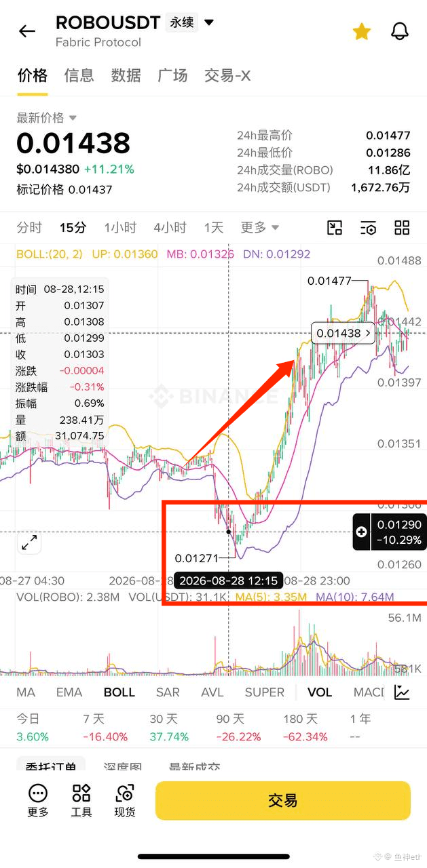Screen dimensions: 427x868
Task: Toggle the MACD sub-indicator
Action: point(369,692)
